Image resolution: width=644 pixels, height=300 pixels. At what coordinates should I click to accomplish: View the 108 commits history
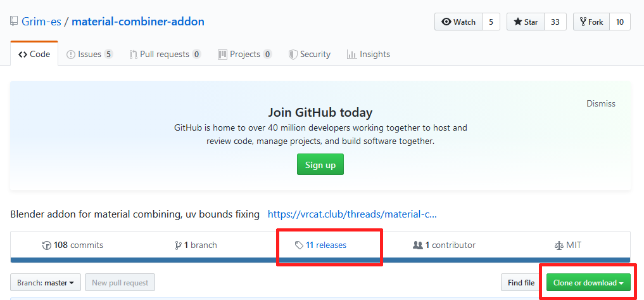click(73, 245)
